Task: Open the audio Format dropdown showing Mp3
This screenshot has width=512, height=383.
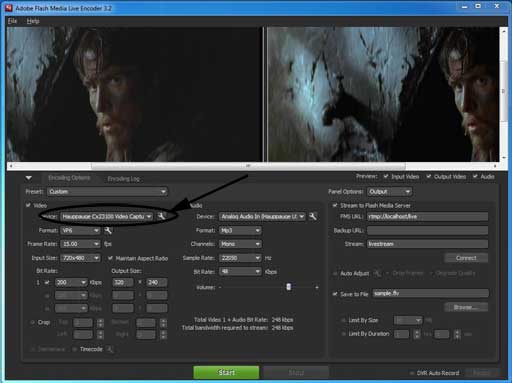Action: (x=240, y=230)
